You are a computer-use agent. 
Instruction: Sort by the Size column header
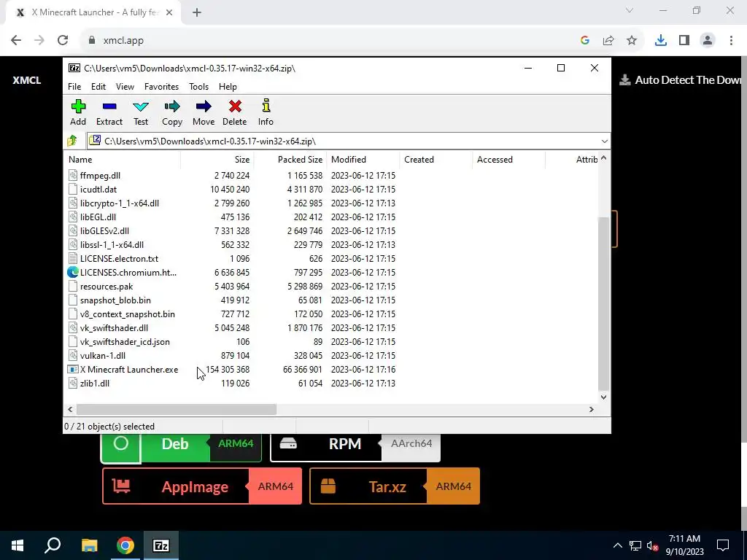click(x=217, y=160)
